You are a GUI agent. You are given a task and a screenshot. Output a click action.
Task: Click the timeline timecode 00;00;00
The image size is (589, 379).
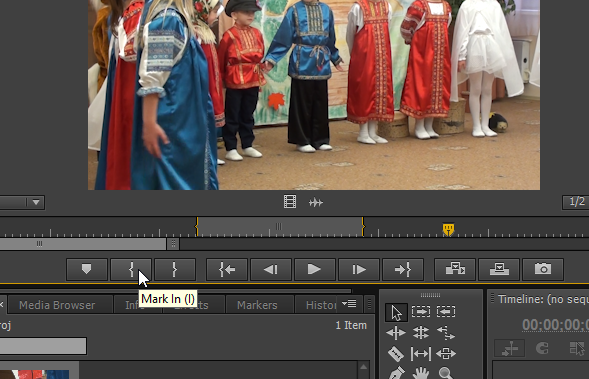tap(555, 325)
